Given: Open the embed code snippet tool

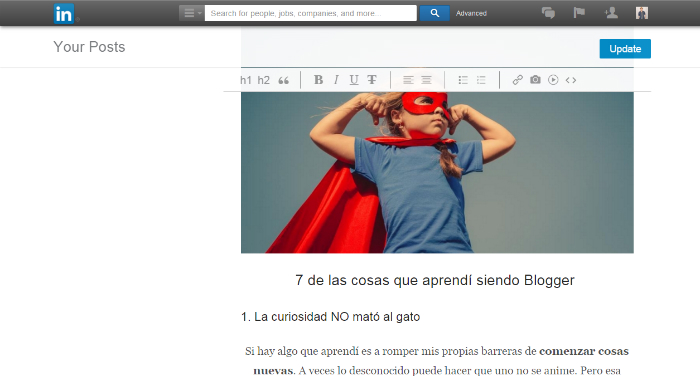Looking at the screenshot, I should [571, 80].
